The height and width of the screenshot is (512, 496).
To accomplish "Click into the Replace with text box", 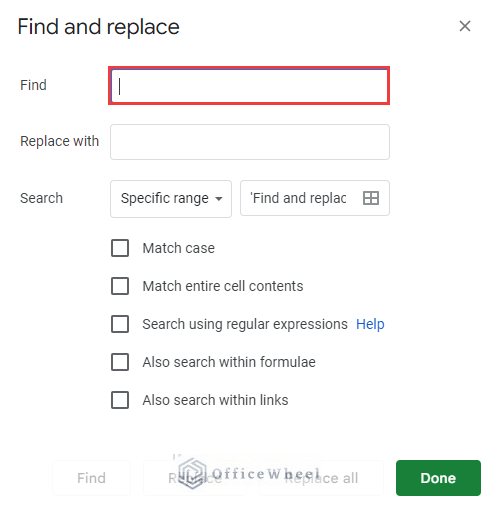I will [x=250, y=142].
